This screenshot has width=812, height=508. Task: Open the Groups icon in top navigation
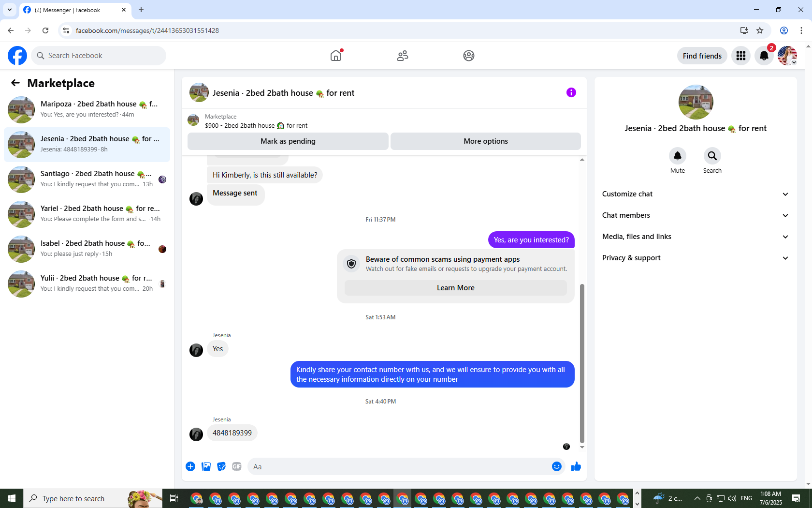pos(469,56)
